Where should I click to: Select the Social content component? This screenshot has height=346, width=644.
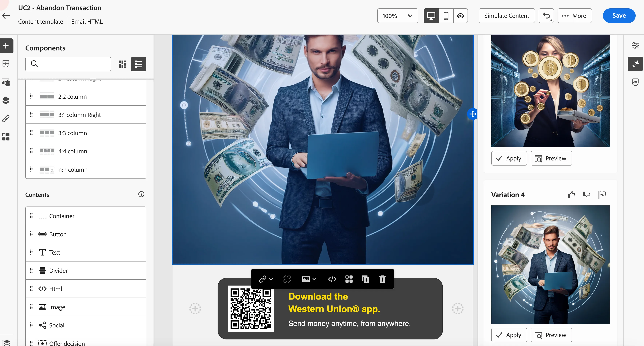tap(86, 325)
